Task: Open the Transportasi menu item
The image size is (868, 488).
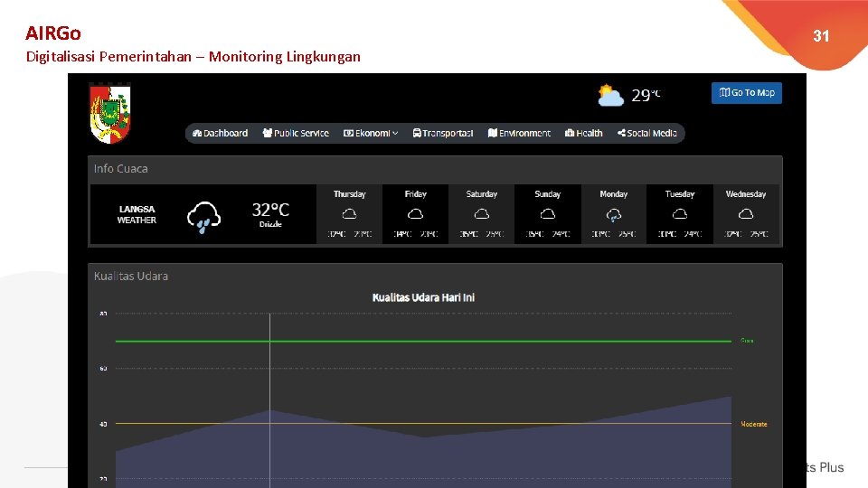Action: click(443, 134)
